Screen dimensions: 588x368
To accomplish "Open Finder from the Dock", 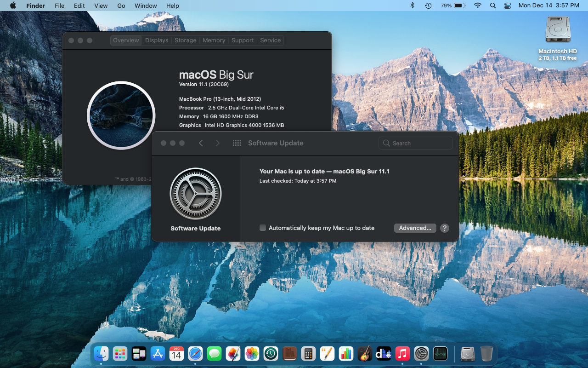I will [x=101, y=353].
